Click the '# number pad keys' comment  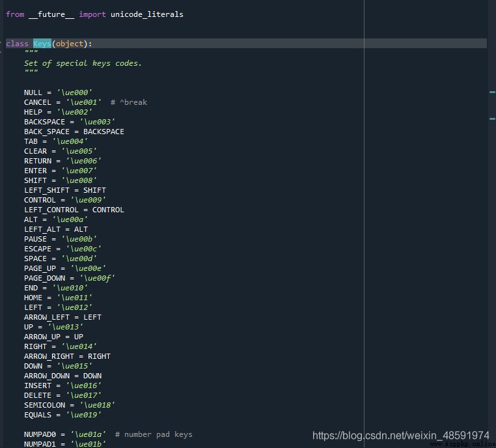click(x=154, y=435)
